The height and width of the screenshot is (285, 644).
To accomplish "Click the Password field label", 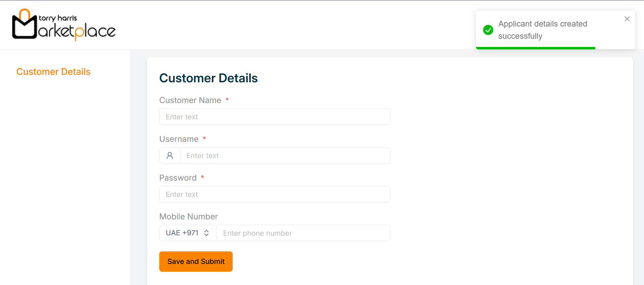I will 178,178.
